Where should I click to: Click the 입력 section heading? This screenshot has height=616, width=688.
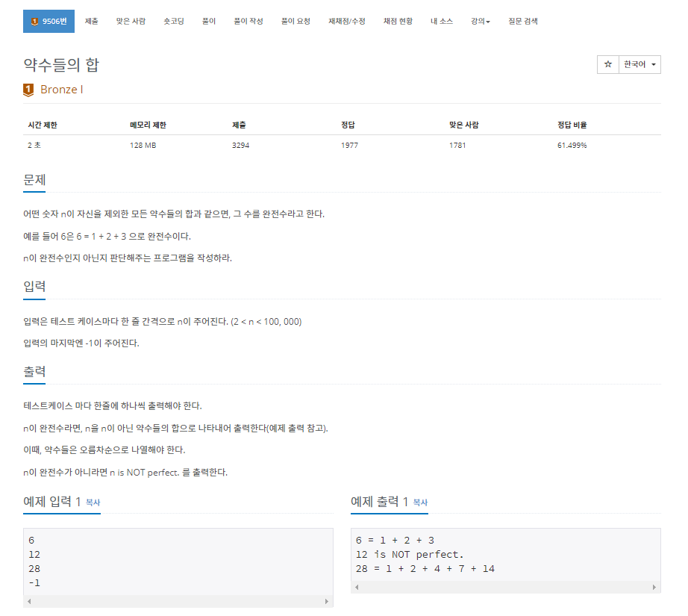click(34, 286)
